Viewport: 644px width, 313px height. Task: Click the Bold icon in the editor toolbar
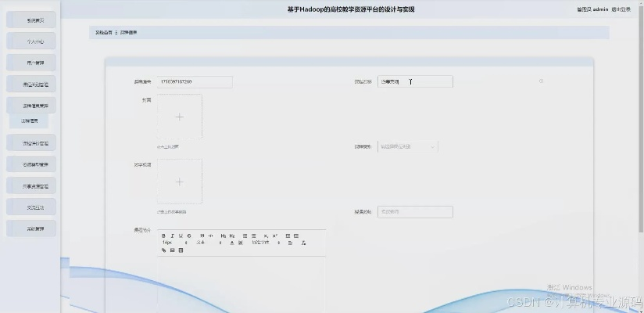163,236
